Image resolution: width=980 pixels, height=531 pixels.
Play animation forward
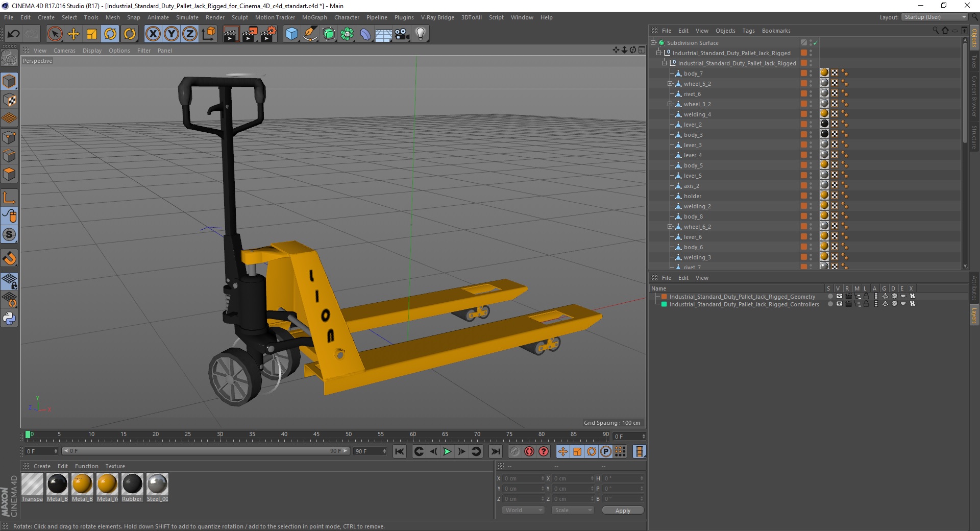[447, 451]
